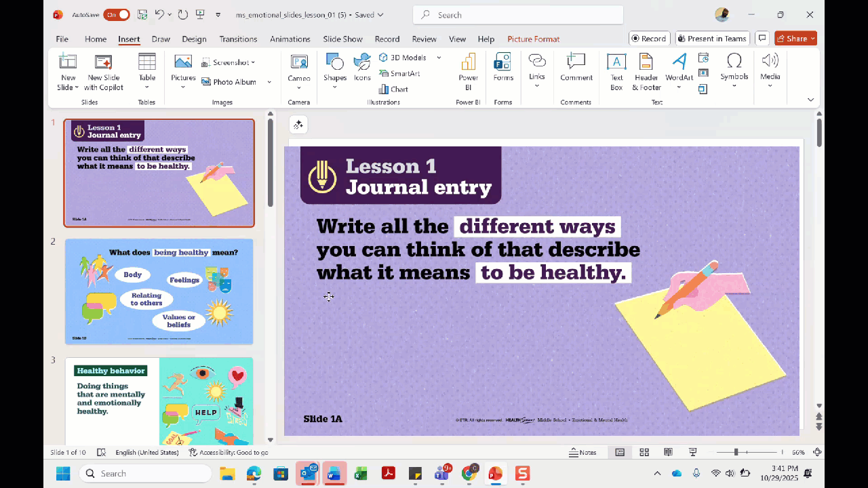Click the Share button

(x=795, y=39)
